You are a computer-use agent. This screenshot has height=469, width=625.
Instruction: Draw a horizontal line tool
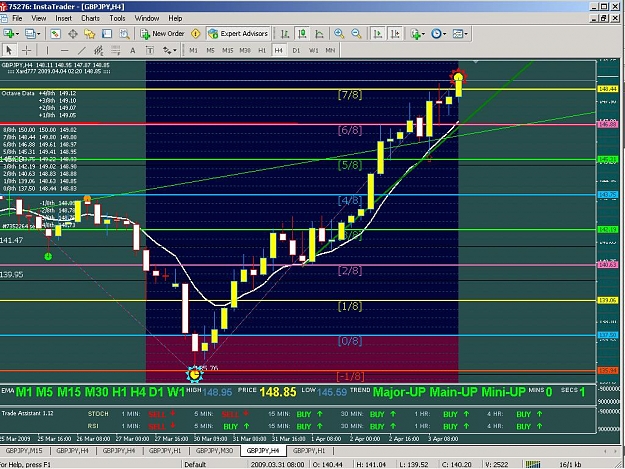[64, 50]
